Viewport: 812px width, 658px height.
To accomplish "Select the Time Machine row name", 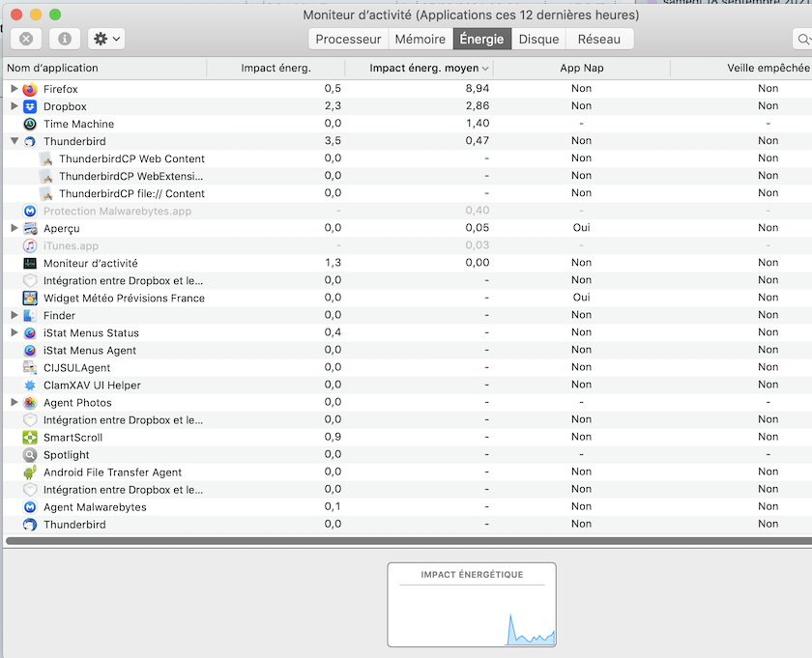I will click(x=78, y=124).
